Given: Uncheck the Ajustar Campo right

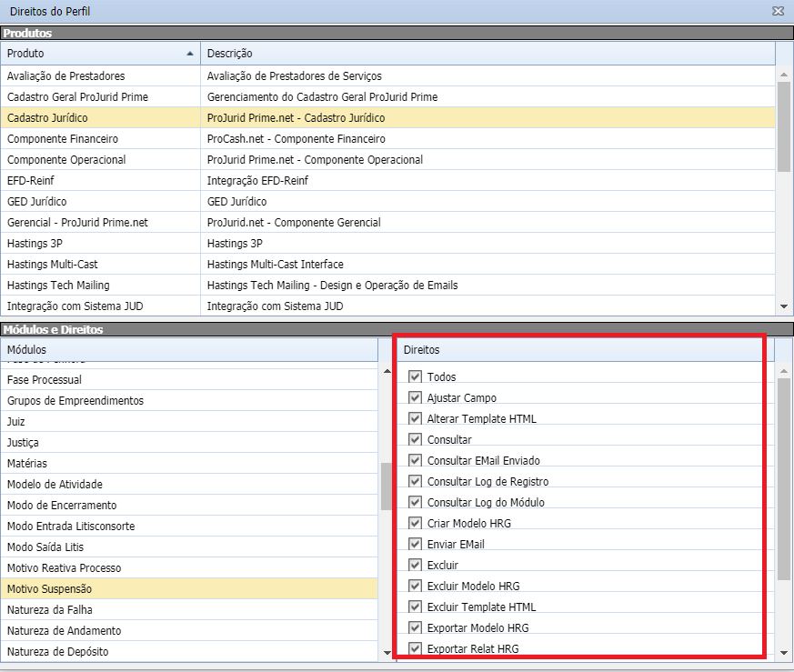Looking at the screenshot, I should tap(415, 397).
